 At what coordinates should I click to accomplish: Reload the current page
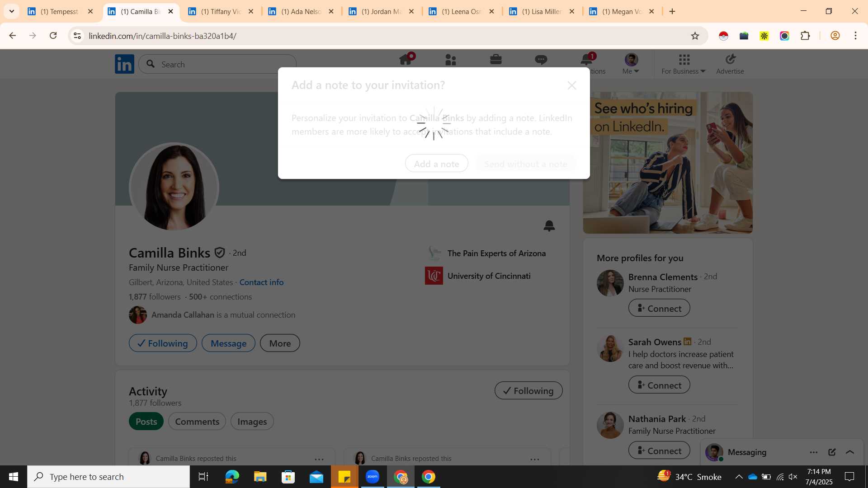tap(53, 36)
